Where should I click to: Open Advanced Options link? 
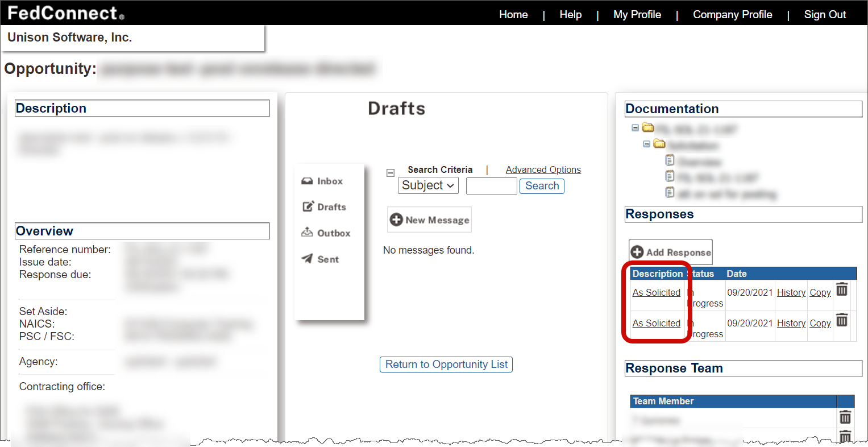tap(543, 169)
